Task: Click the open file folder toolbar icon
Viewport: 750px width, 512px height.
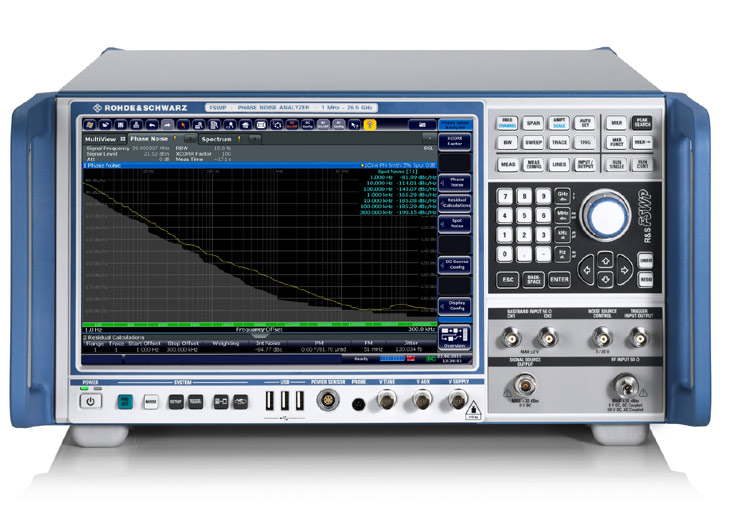Action: (105, 125)
